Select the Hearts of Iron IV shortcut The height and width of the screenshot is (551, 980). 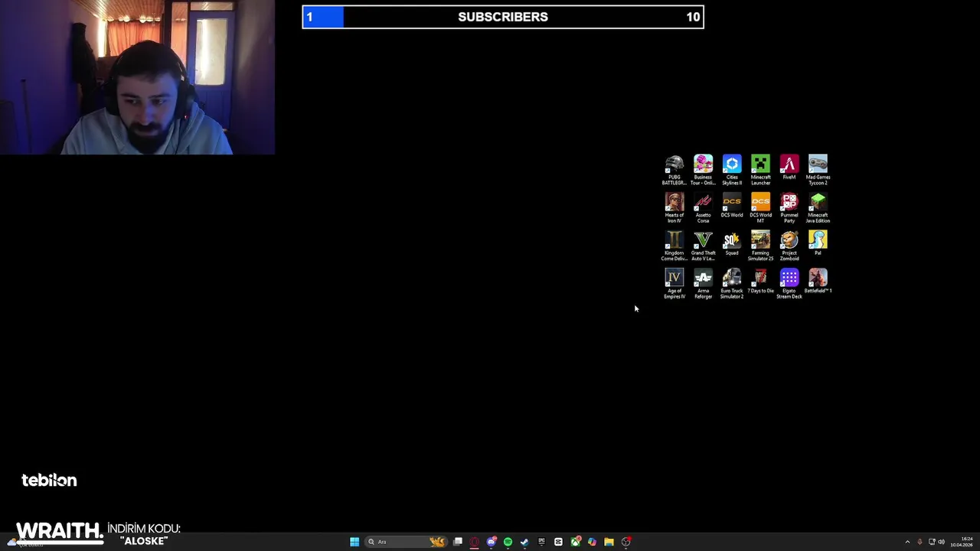pos(674,208)
